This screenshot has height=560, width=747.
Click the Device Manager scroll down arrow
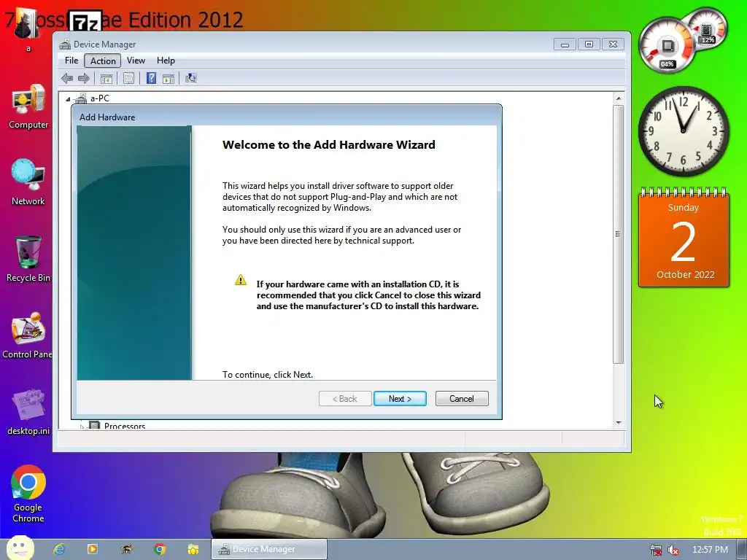(619, 422)
